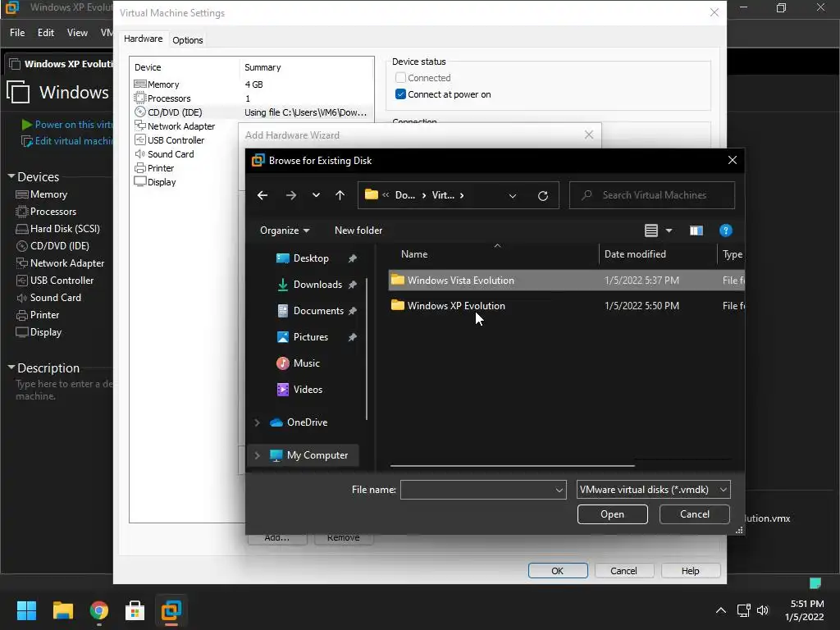
Task: Show hidden system tray icons
Action: point(721,610)
